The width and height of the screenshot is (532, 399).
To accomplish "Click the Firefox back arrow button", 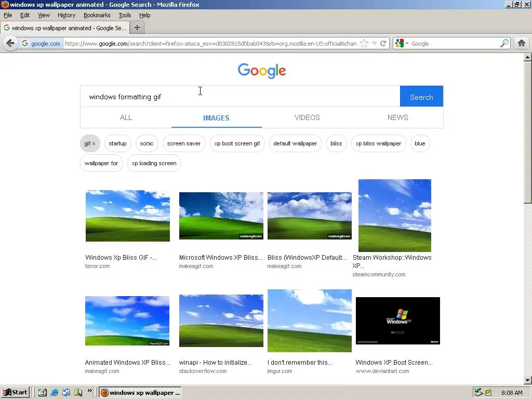I will [x=10, y=44].
